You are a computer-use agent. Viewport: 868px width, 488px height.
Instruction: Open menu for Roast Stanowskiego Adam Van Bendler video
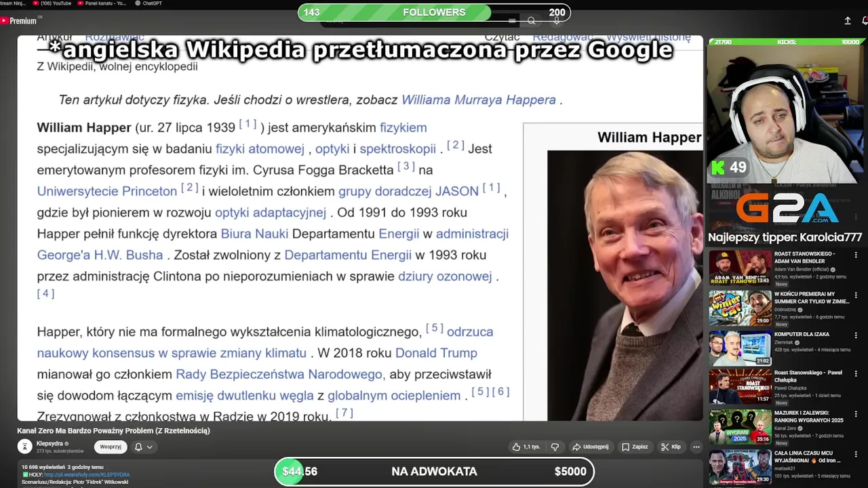click(x=856, y=255)
